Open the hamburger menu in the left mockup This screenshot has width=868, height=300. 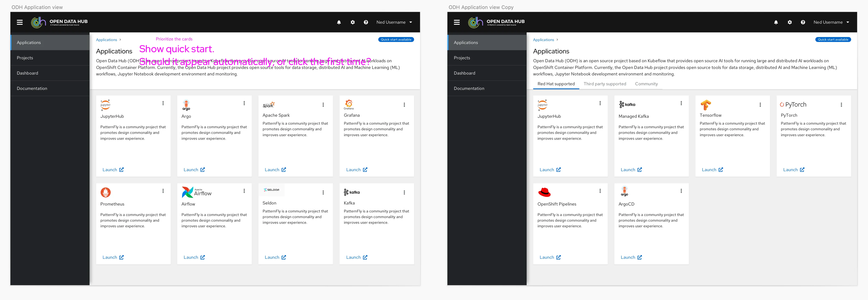point(20,22)
